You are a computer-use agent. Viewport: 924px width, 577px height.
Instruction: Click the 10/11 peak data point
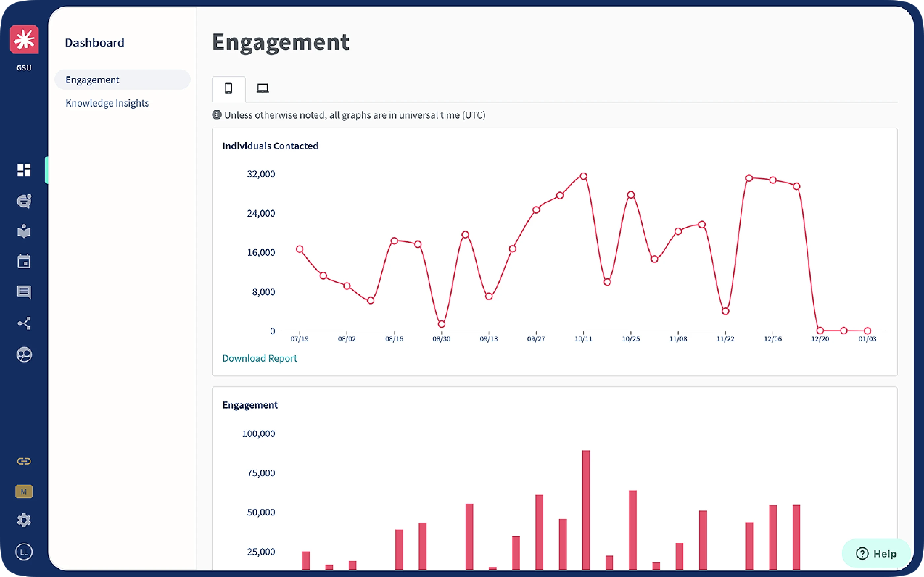click(583, 176)
